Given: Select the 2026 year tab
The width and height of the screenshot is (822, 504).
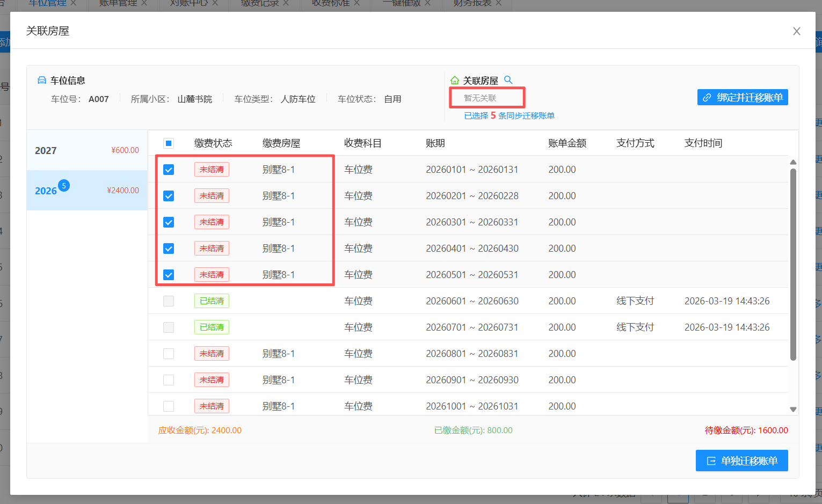Looking at the screenshot, I should coord(87,191).
